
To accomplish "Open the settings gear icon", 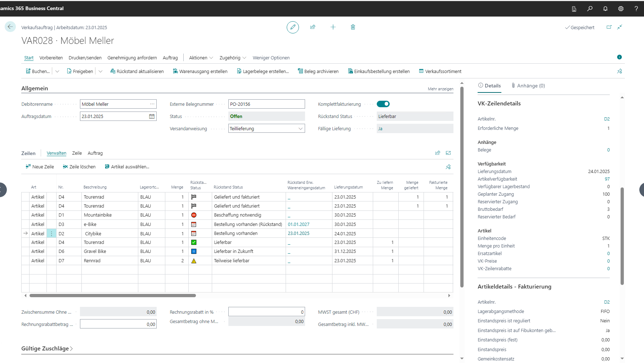I will (621, 9).
